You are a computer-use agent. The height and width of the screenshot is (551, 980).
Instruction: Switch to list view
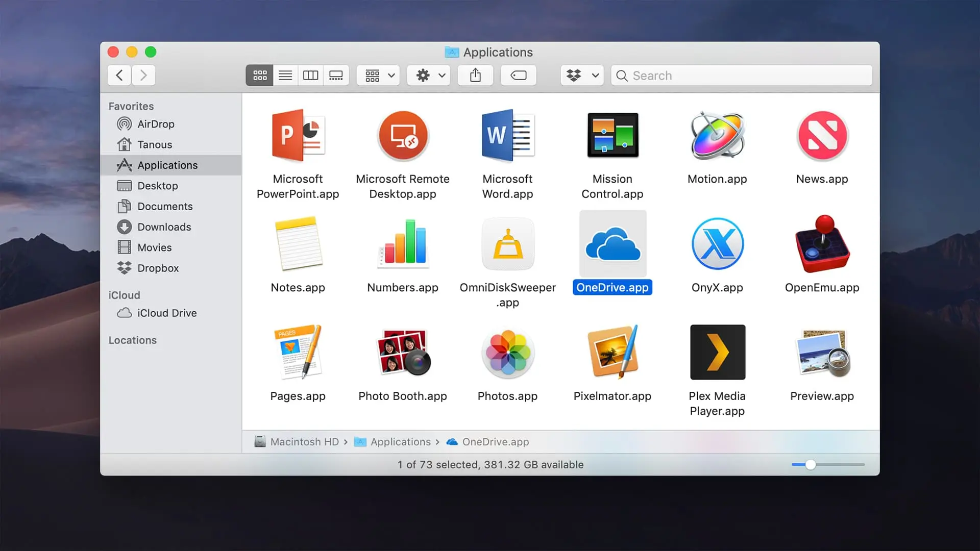coord(285,76)
